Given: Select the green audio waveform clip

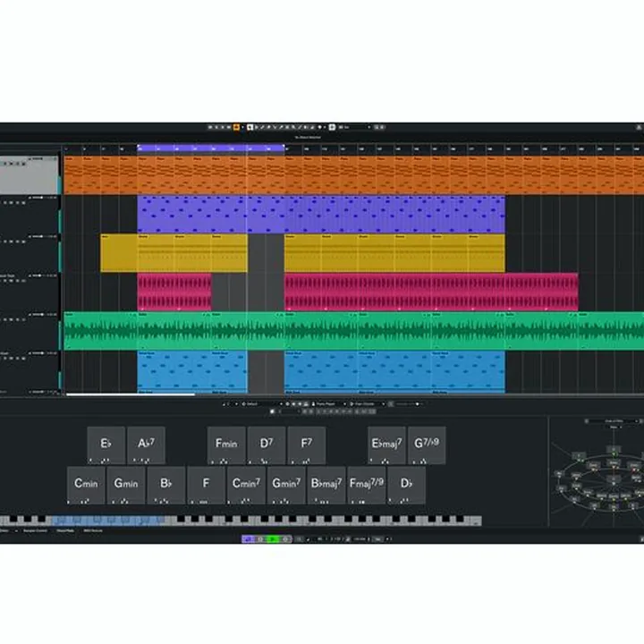Looking at the screenshot, I should (x=354, y=331).
